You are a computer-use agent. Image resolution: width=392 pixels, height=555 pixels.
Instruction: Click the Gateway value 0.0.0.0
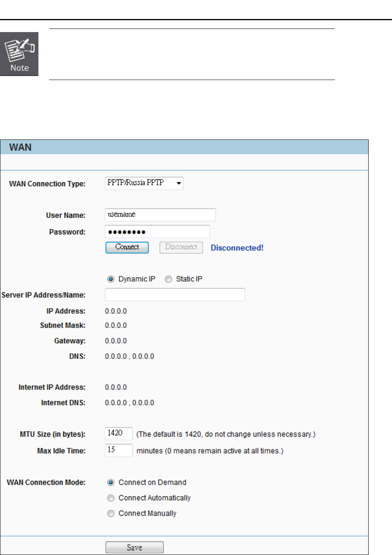click(x=116, y=341)
